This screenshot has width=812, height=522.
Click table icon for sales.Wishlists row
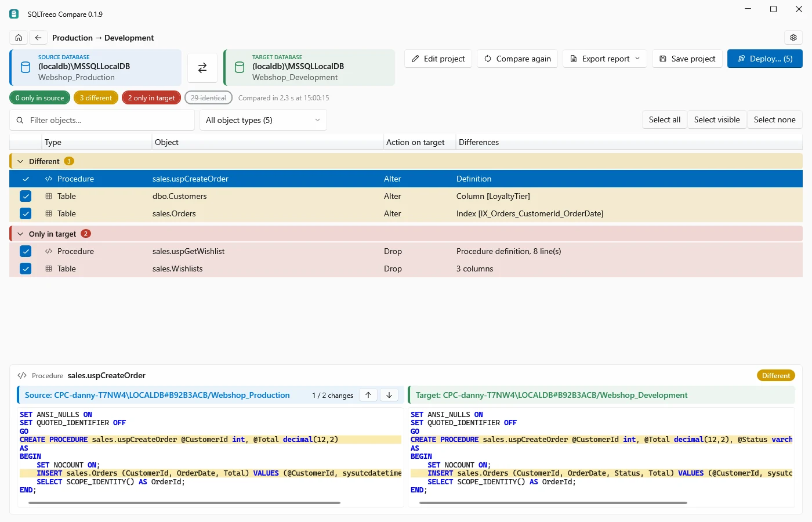point(49,269)
